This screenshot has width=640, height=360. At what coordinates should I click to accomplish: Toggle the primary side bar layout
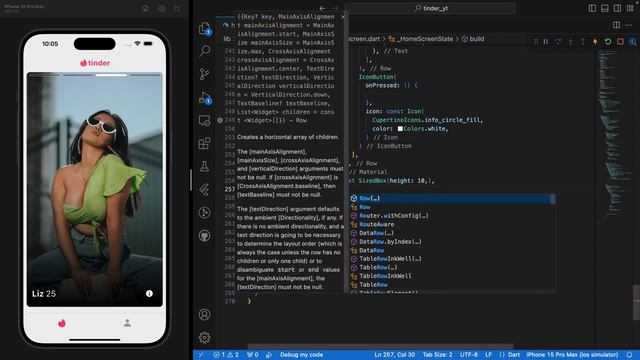click(592, 8)
